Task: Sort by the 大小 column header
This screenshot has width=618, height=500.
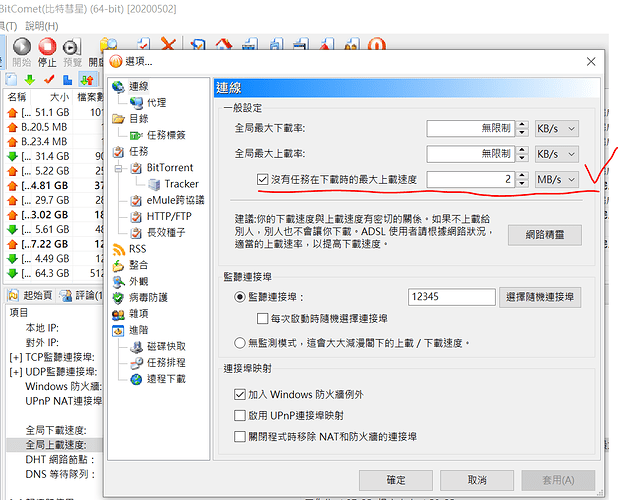Action: point(59,97)
